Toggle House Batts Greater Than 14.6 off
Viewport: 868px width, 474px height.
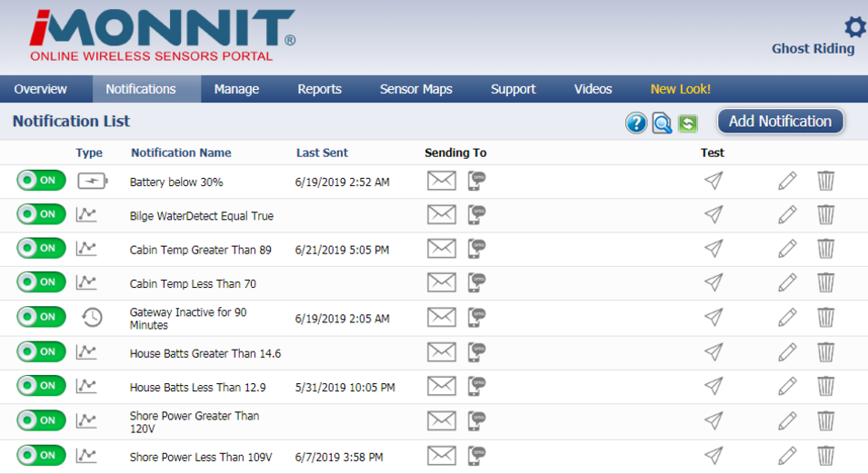(x=41, y=351)
